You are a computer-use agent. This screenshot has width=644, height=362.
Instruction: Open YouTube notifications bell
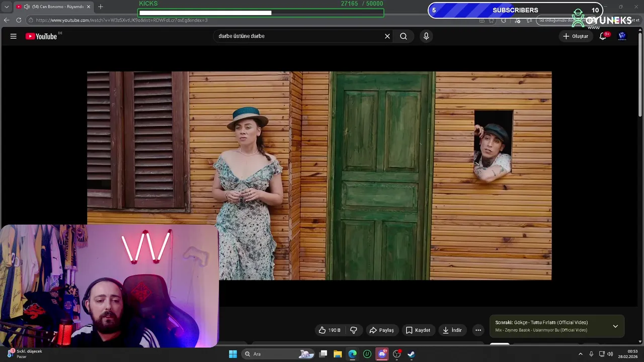pos(603,36)
